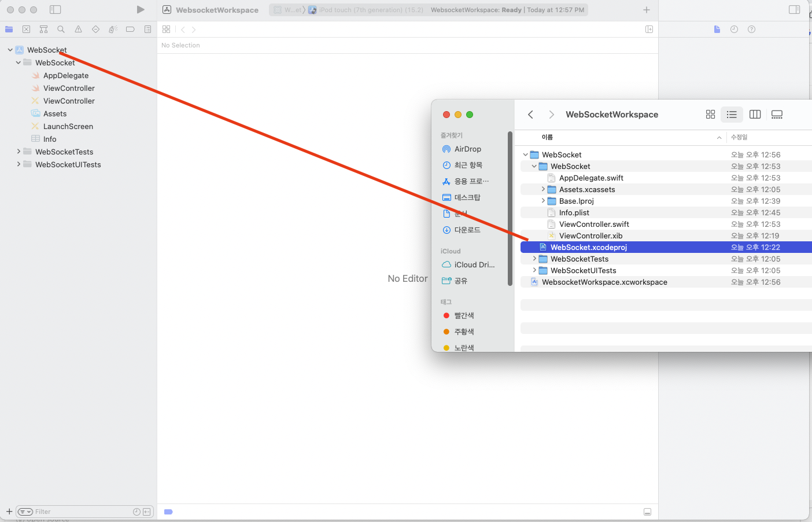Open the Symbol navigator

tap(44, 30)
